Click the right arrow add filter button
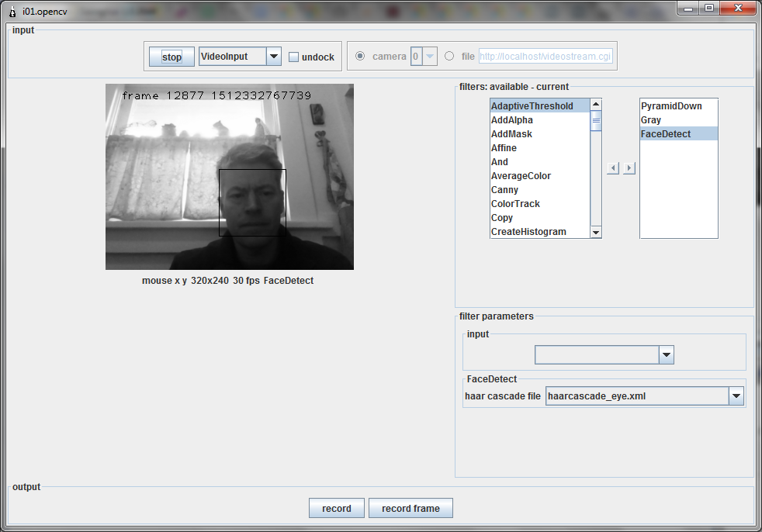The image size is (762, 532). (629, 168)
